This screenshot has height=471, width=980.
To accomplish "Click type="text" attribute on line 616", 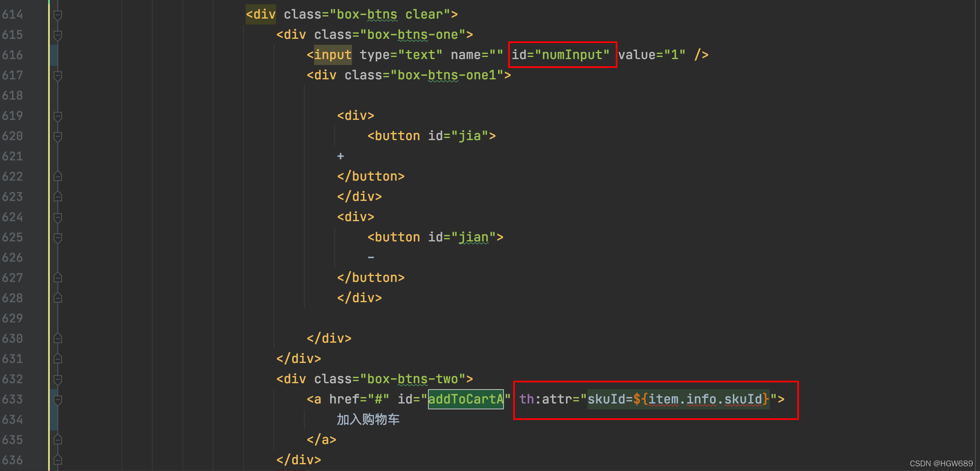I will [x=401, y=55].
